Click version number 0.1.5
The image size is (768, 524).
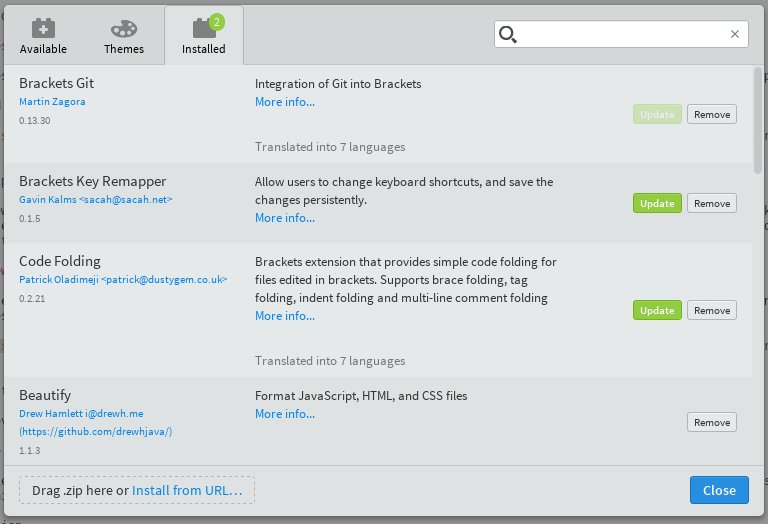click(30, 218)
